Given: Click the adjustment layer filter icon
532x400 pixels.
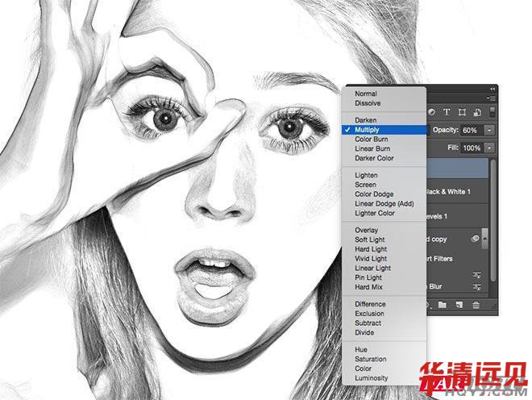Looking at the screenshot, I should tap(432, 111).
